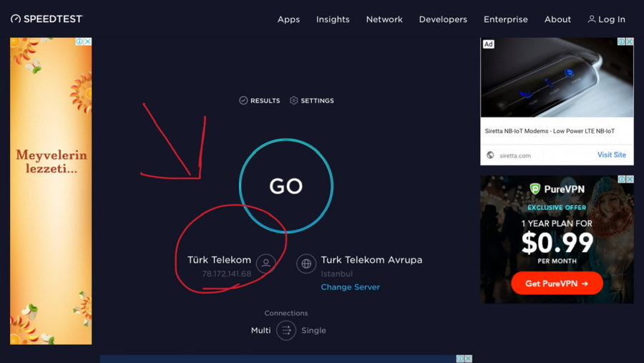Click the PureVPN shield logo

[x=535, y=189]
